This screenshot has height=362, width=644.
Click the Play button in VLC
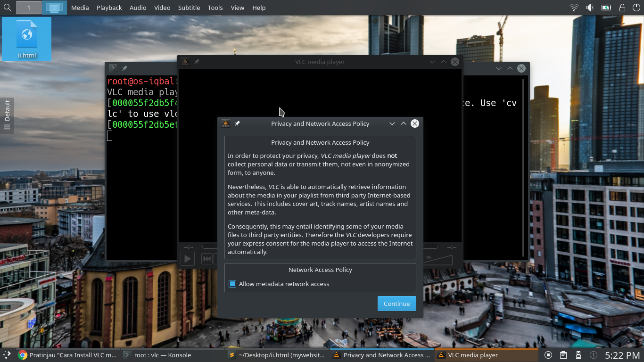pos(187,258)
